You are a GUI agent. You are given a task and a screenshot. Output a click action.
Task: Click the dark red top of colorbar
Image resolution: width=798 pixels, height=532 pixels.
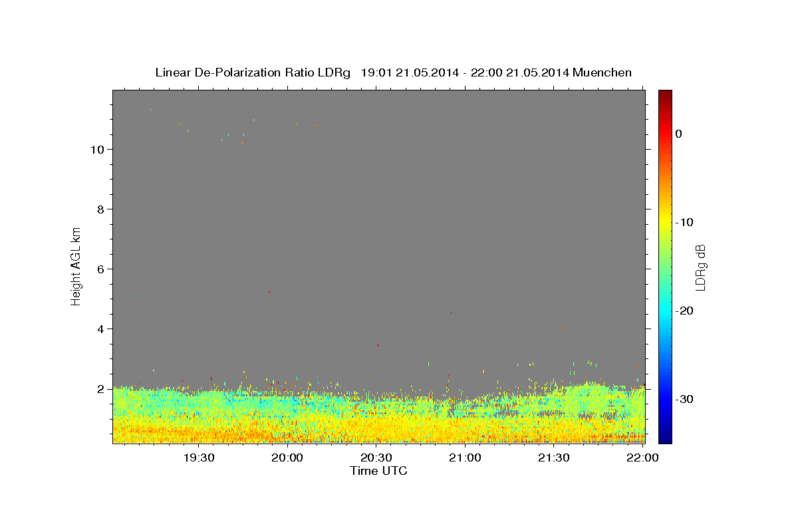click(x=665, y=94)
